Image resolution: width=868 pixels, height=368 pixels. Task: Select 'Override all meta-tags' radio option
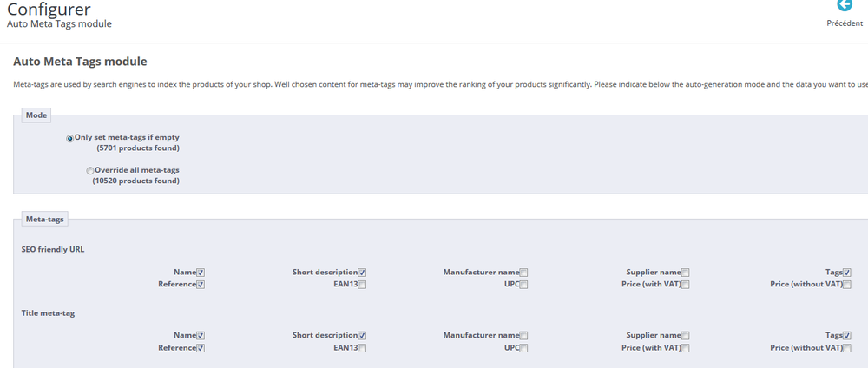(90, 170)
